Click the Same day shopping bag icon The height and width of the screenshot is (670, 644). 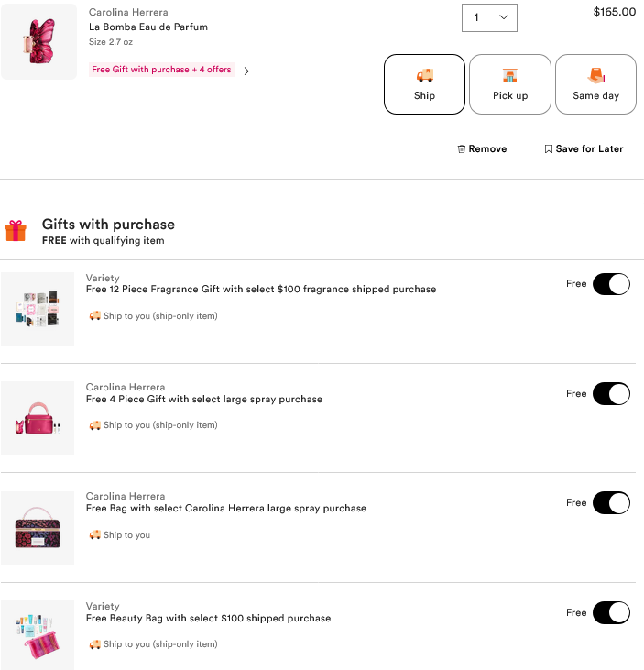[595, 75]
